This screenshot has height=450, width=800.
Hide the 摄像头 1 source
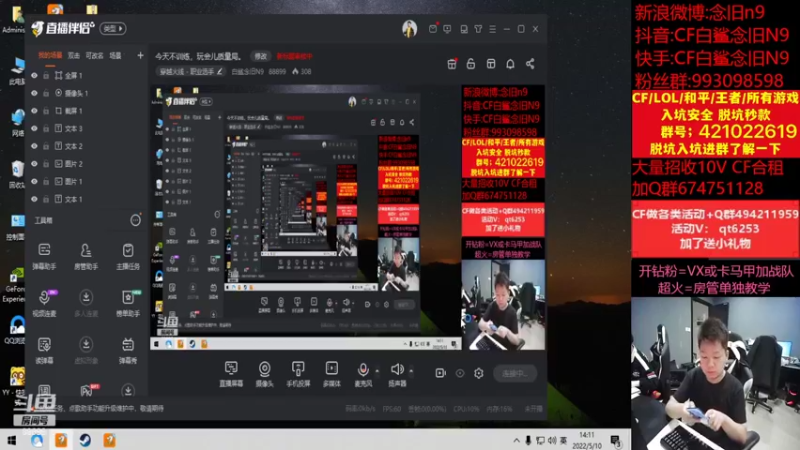pos(34,93)
